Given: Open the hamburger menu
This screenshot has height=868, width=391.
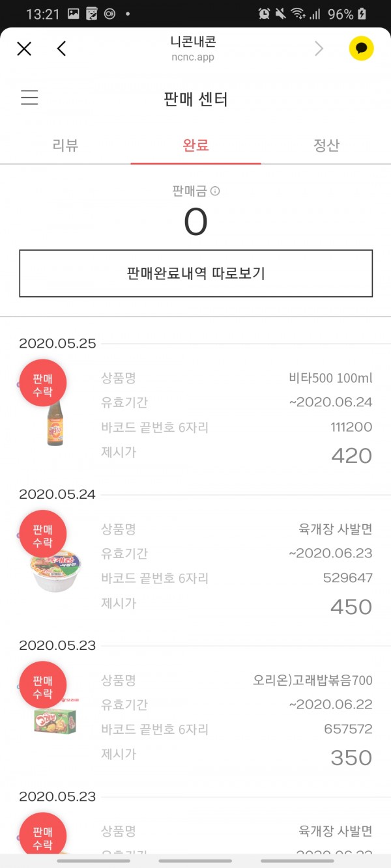Looking at the screenshot, I should [x=29, y=98].
